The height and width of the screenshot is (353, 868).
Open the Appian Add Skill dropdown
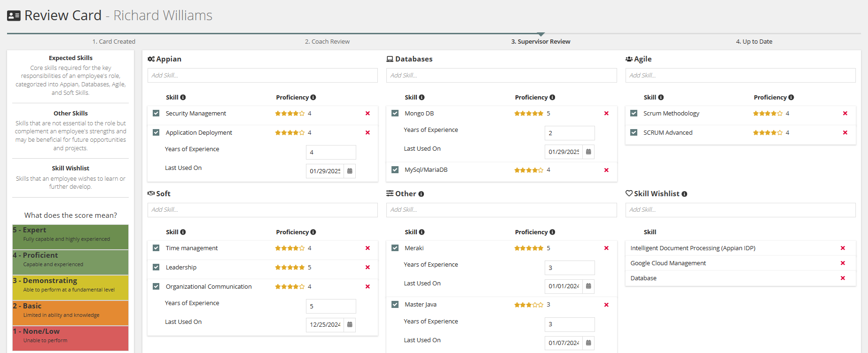[262, 76]
